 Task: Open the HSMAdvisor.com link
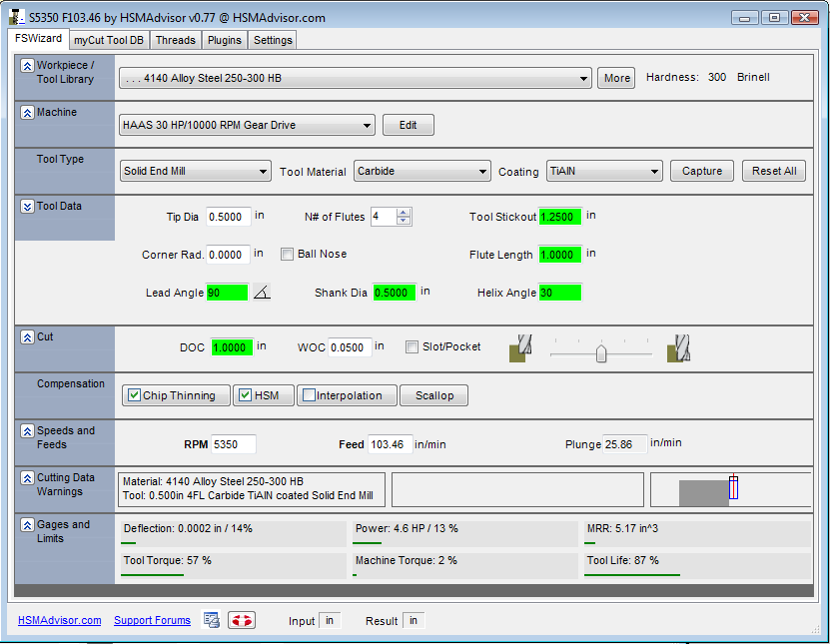(x=59, y=620)
